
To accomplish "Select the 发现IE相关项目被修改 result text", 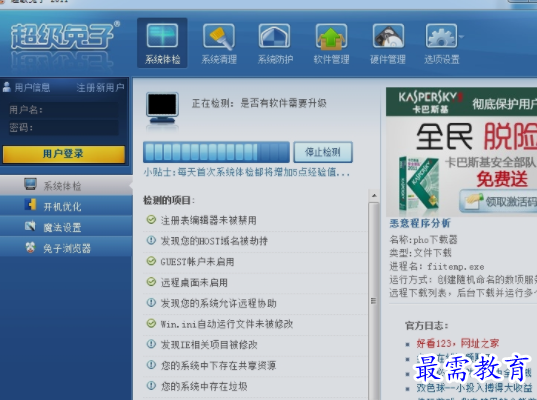I will point(209,345).
